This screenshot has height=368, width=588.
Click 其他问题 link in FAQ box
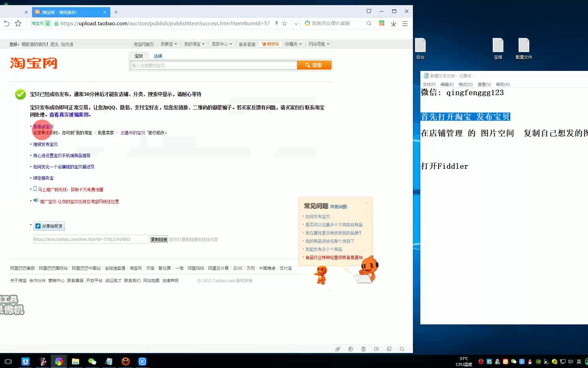click(338, 207)
